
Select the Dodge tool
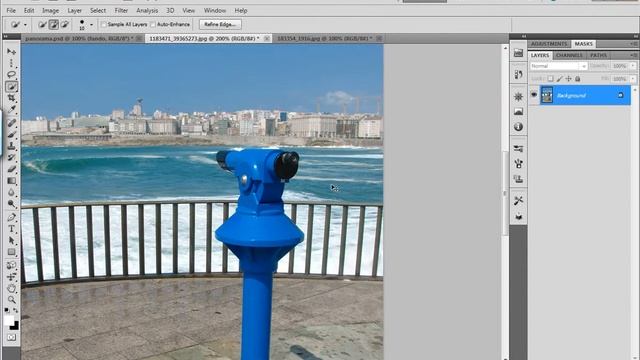[11, 204]
